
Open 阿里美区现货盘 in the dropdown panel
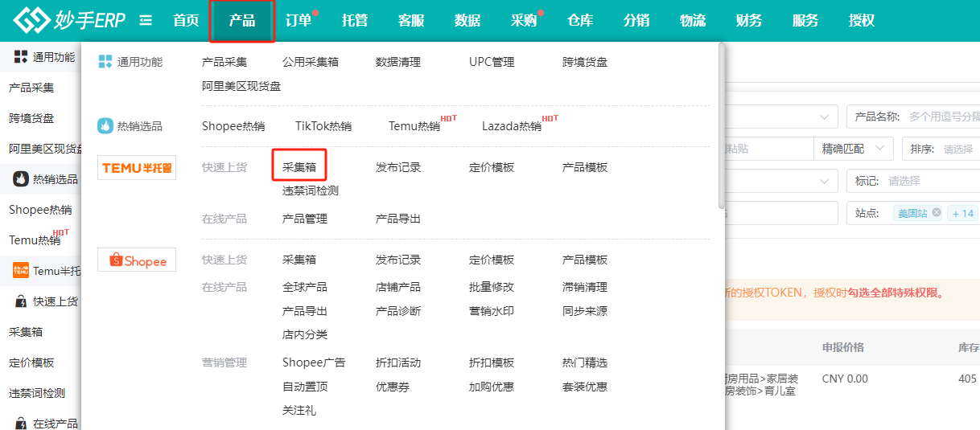pos(241,86)
